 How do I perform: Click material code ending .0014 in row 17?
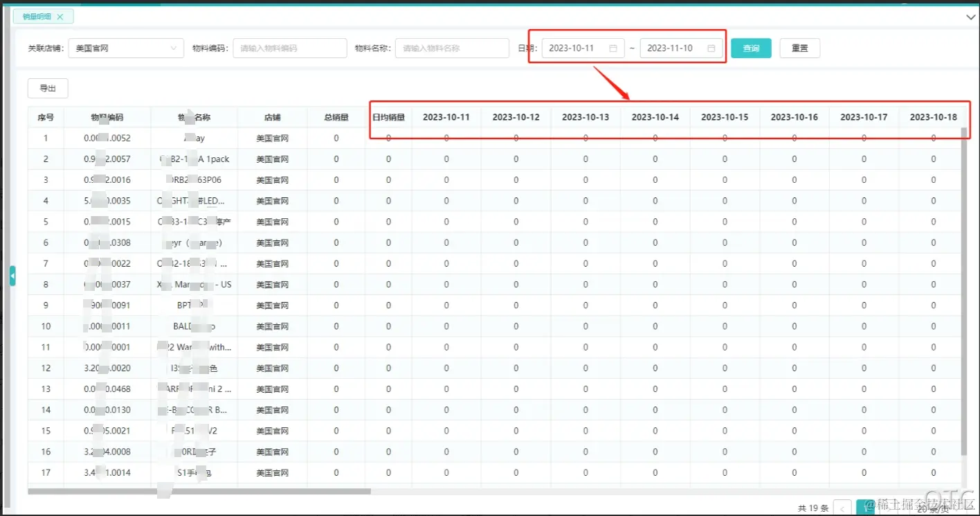[x=107, y=472]
